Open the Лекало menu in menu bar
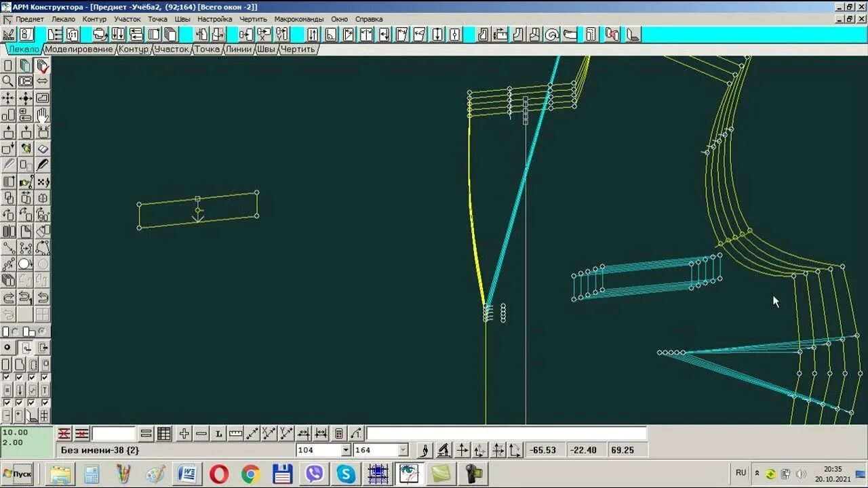868x488 pixels. point(63,19)
